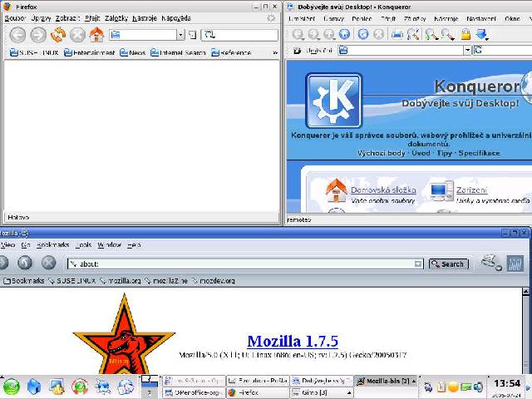This screenshot has width=532, height=399.
Task: Click the Mozilla Stop button
Action: tap(48, 263)
